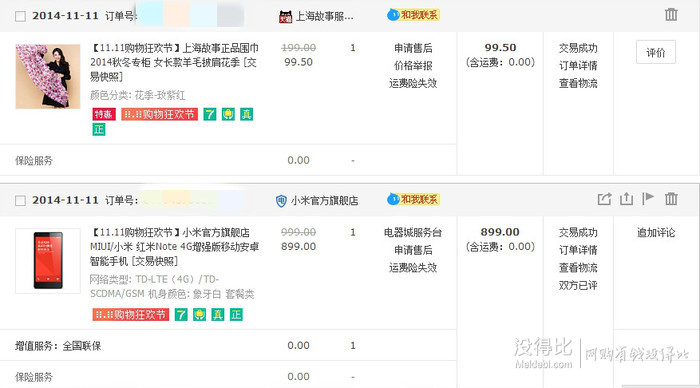Open 上海故事服 store link

pyautogui.click(x=324, y=17)
